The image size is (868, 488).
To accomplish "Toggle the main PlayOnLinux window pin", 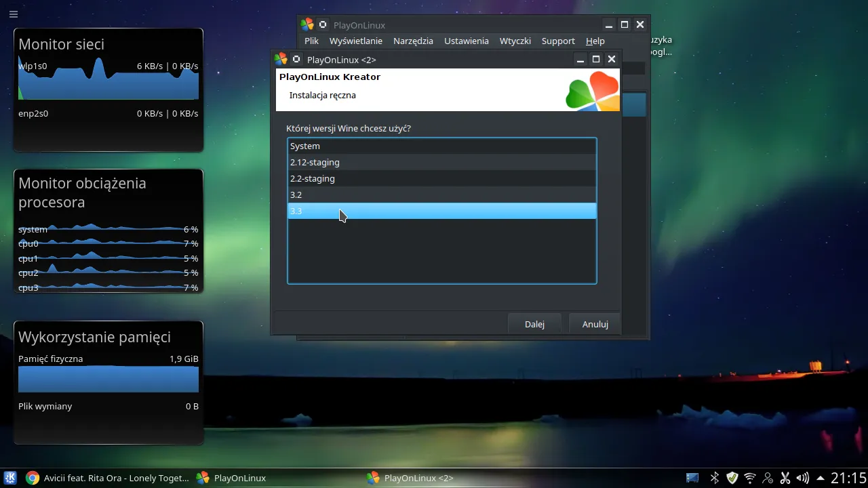I will click(323, 24).
